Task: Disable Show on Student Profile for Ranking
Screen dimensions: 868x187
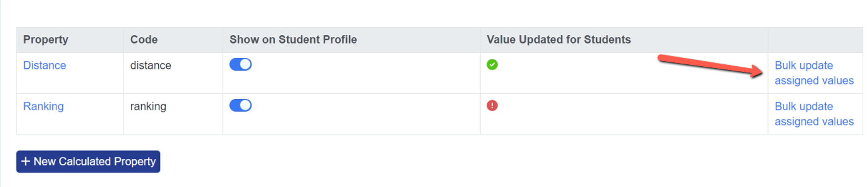Action: [x=241, y=106]
